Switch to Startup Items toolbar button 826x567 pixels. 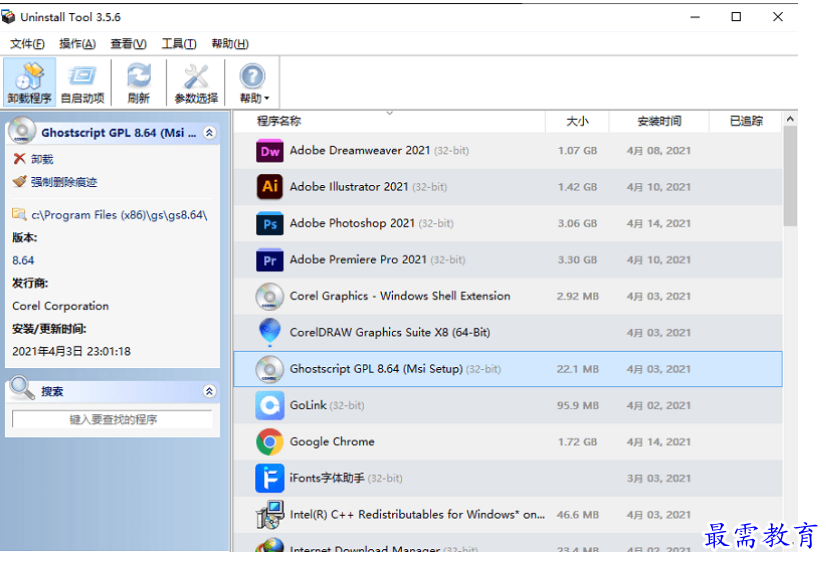(x=83, y=82)
